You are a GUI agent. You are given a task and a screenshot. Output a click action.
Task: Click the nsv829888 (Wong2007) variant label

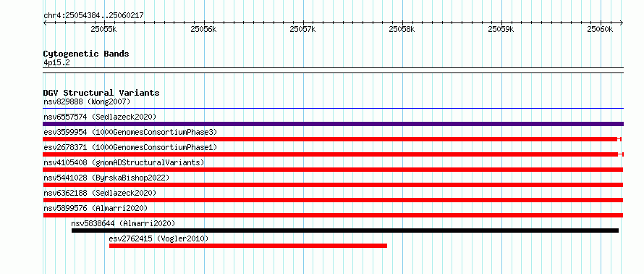click(x=87, y=101)
